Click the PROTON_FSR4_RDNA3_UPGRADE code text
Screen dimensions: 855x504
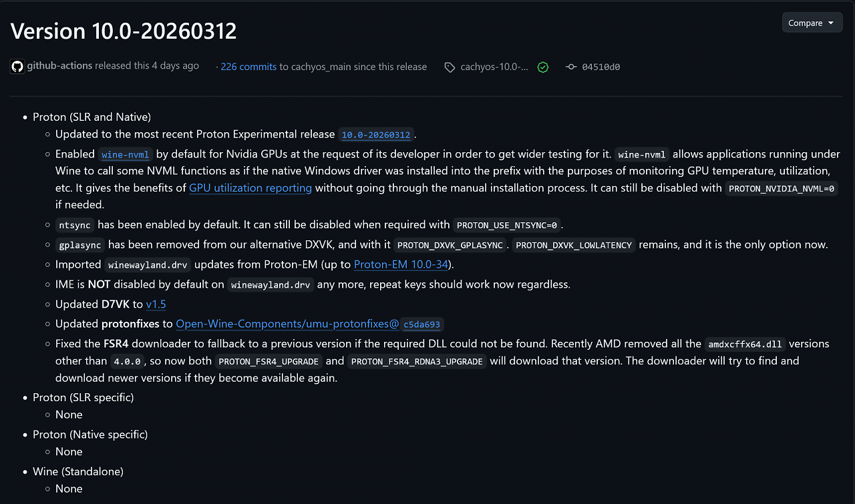pos(417,361)
